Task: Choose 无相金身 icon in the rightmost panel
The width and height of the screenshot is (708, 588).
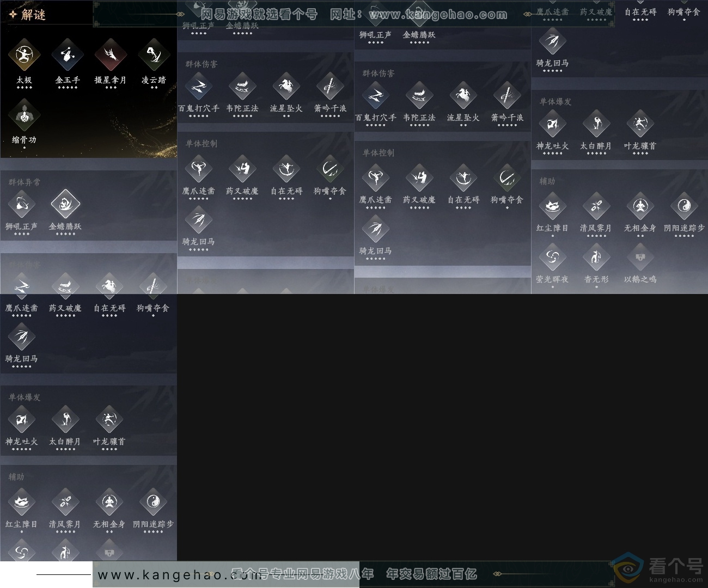Action: coord(640,206)
